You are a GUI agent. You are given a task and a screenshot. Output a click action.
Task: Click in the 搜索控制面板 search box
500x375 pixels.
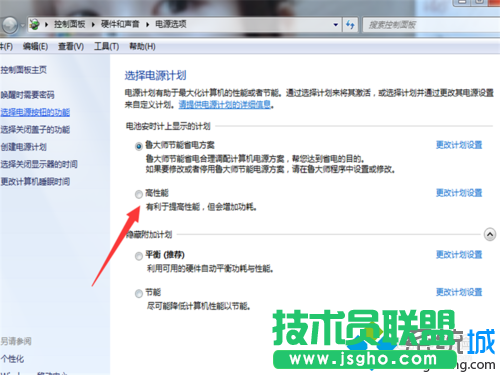click(431, 25)
